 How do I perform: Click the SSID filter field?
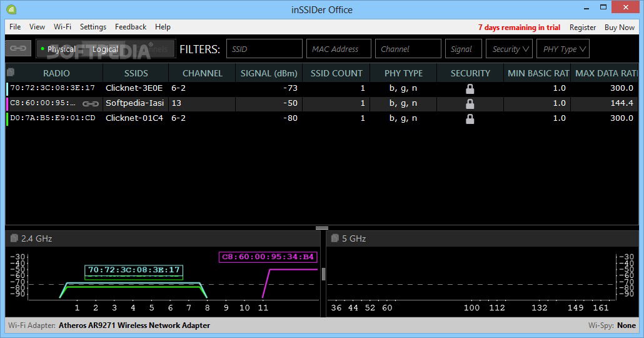(x=264, y=49)
